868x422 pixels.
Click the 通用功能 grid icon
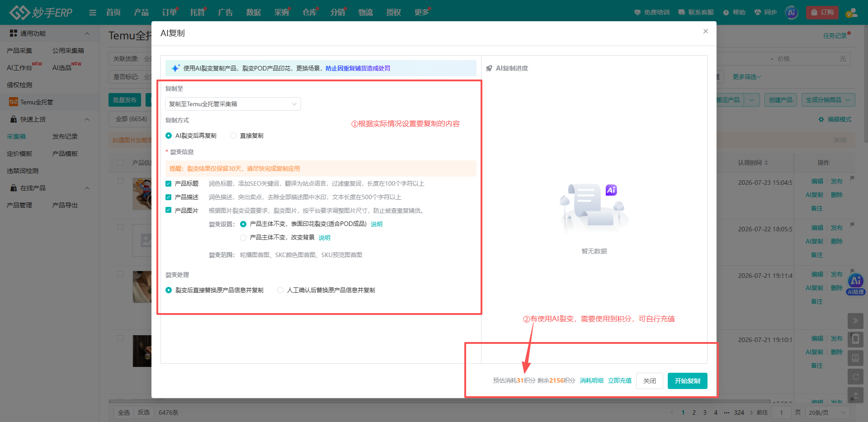[14, 33]
